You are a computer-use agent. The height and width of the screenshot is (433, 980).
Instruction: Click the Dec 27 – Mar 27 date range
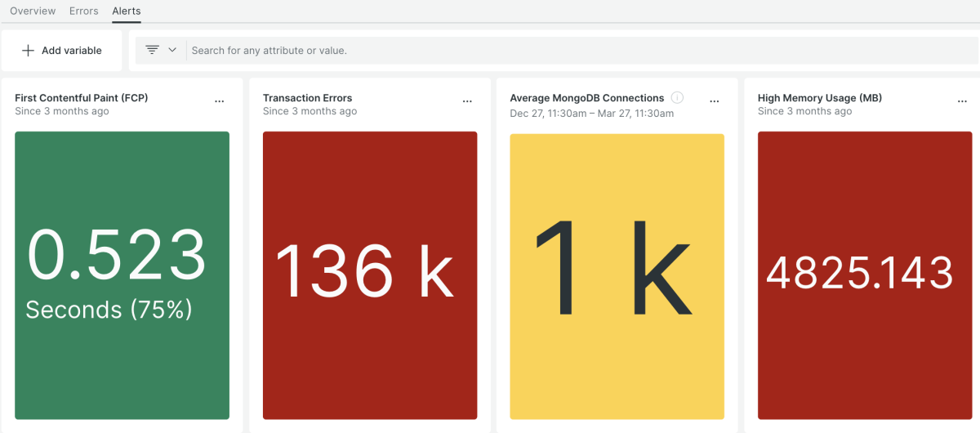(592, 114)
